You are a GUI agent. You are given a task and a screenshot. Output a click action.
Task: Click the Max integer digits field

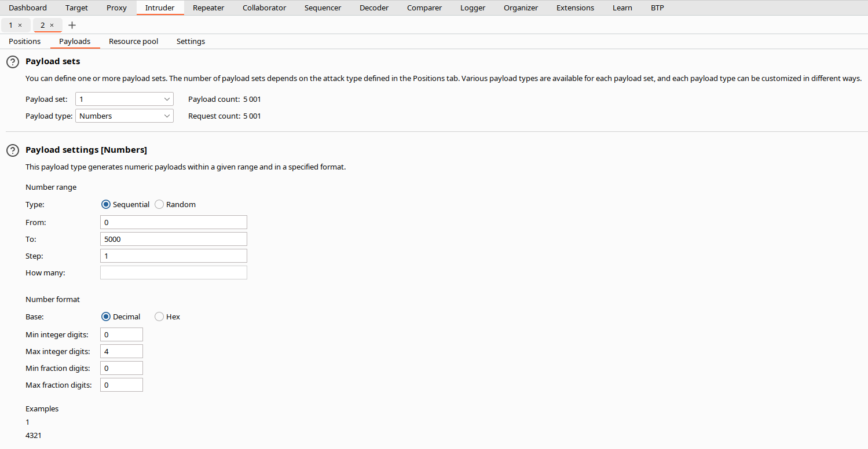pos(121,352)
